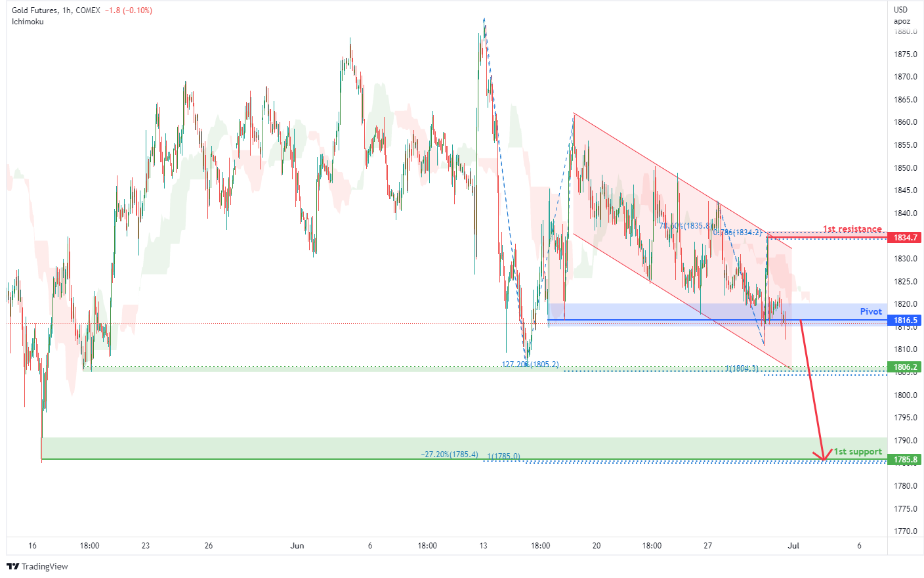Select the green 1806.2 price tag
Screen dimensions: 924x578
click(904, 367)
